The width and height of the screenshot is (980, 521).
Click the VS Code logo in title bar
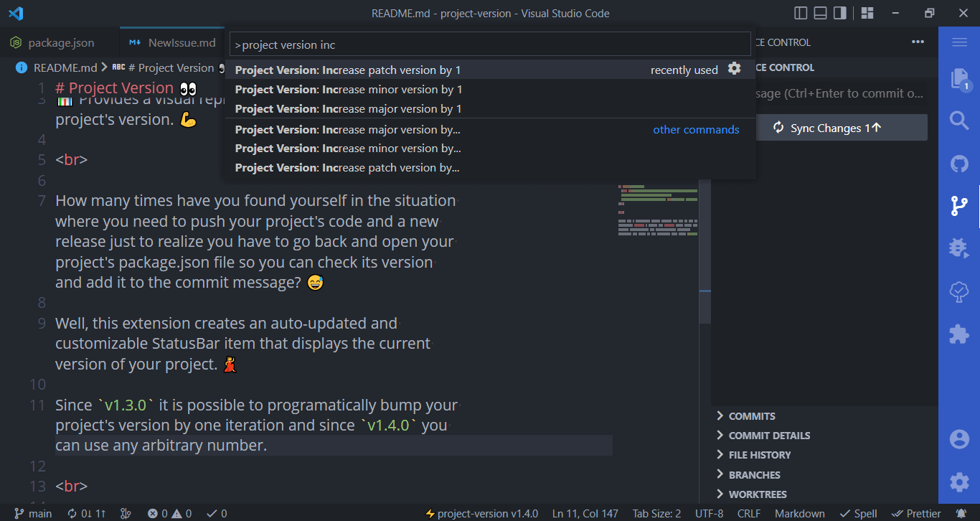pyautogui.click(x=16, y=13)
